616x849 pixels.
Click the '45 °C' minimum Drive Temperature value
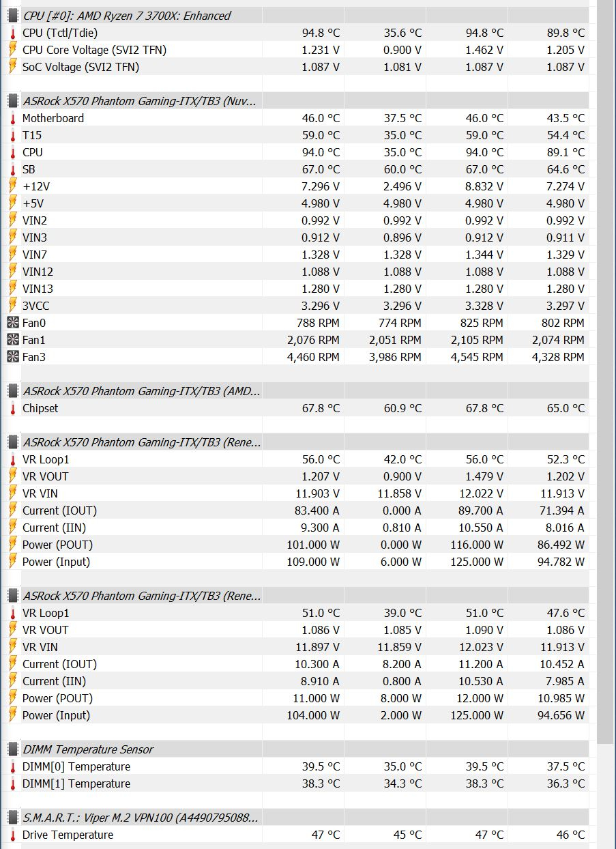coord(408,834)
